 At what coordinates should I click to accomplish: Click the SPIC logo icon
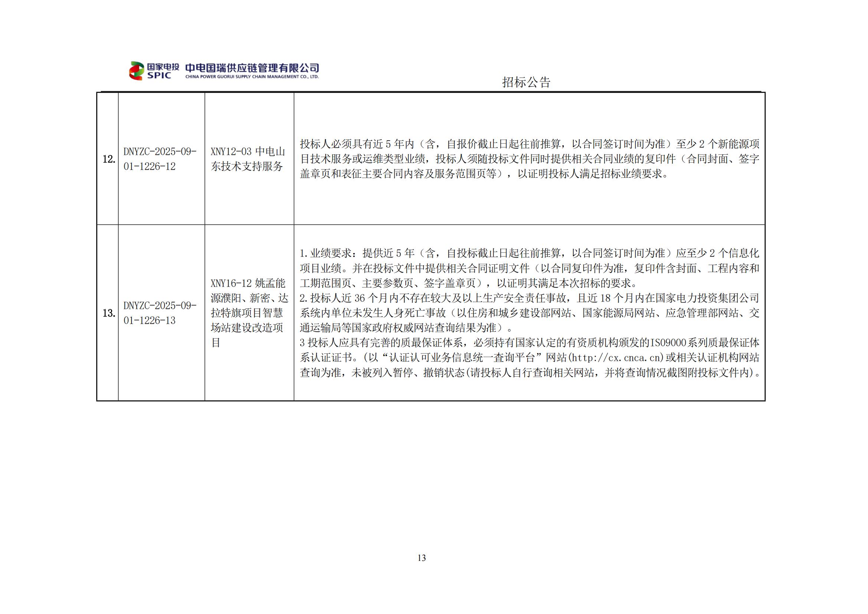tap(137, 71)
